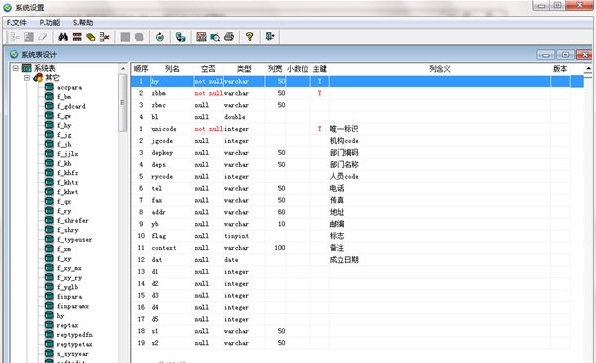Screen dimensions: 596x363
Task: Select the f_gdcard table in tree
Action: [71, 106]
